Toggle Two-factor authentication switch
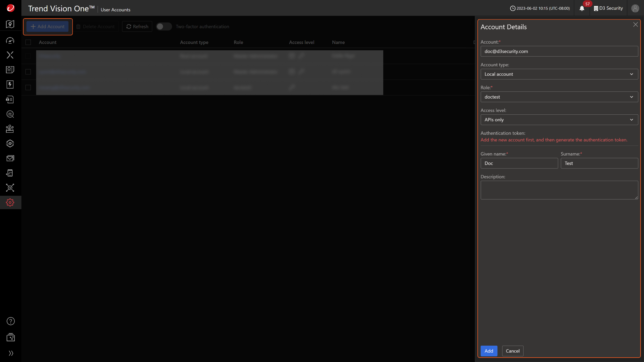Viewport: 644px width, 362px height. (x=164, y=27)
